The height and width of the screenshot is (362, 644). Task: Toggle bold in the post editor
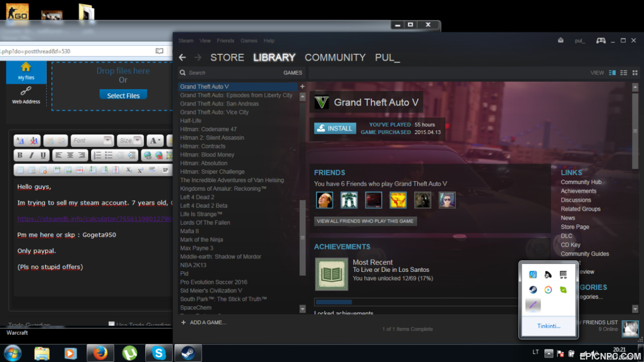point(20,155)
